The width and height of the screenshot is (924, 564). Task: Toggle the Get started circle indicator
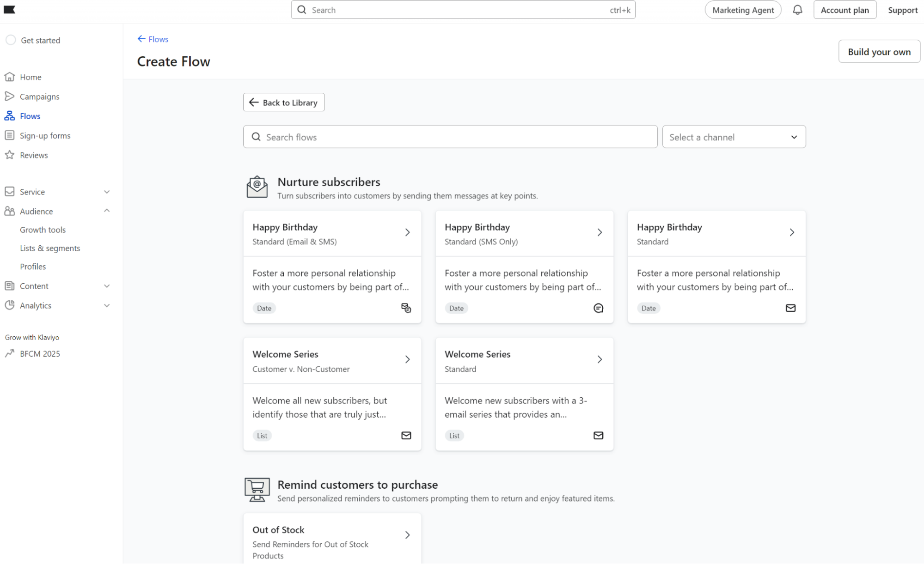[11, 40]
